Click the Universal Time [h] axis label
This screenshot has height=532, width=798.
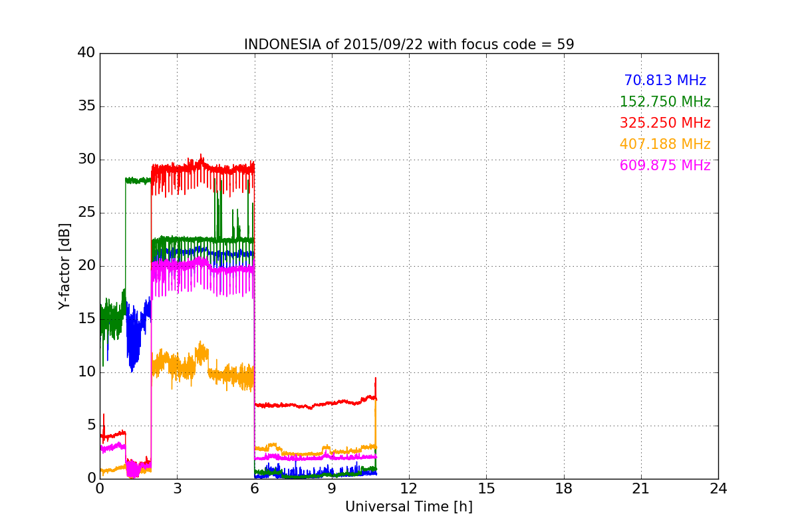click(409, 507)
